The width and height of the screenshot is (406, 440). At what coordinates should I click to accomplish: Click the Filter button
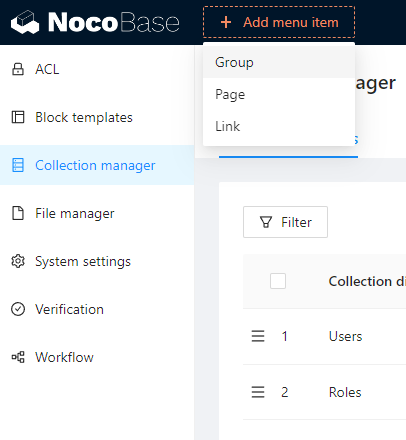tap(285, 222)
